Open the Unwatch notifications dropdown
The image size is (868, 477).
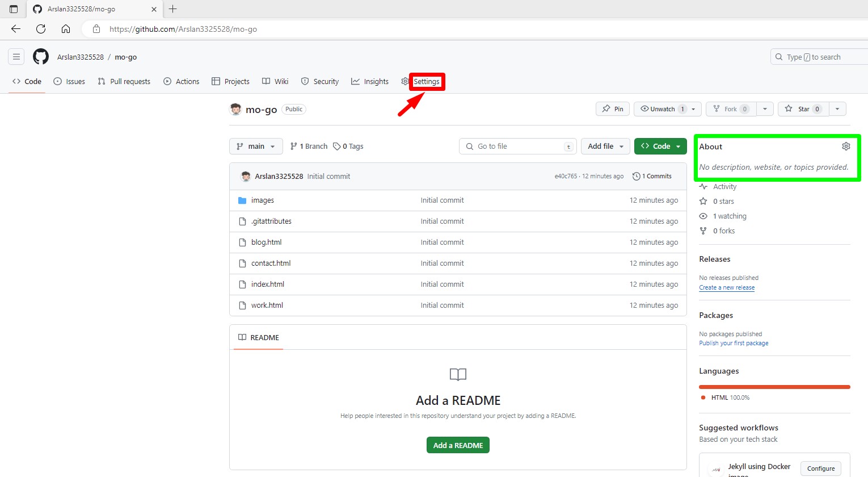668,109
